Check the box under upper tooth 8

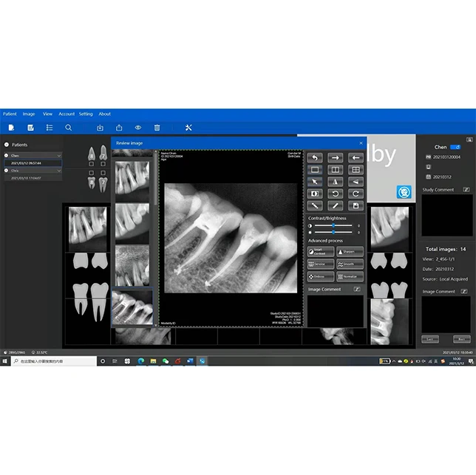92,164
